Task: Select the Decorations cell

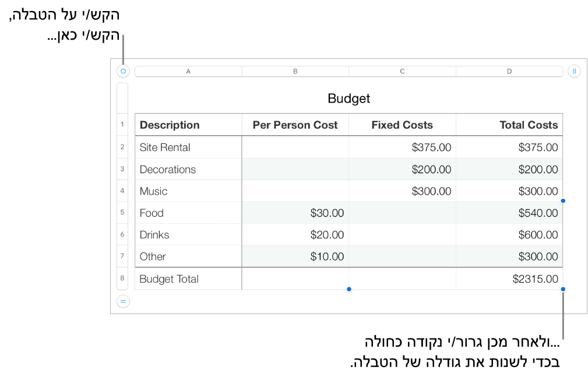Action: pos(188,169)
